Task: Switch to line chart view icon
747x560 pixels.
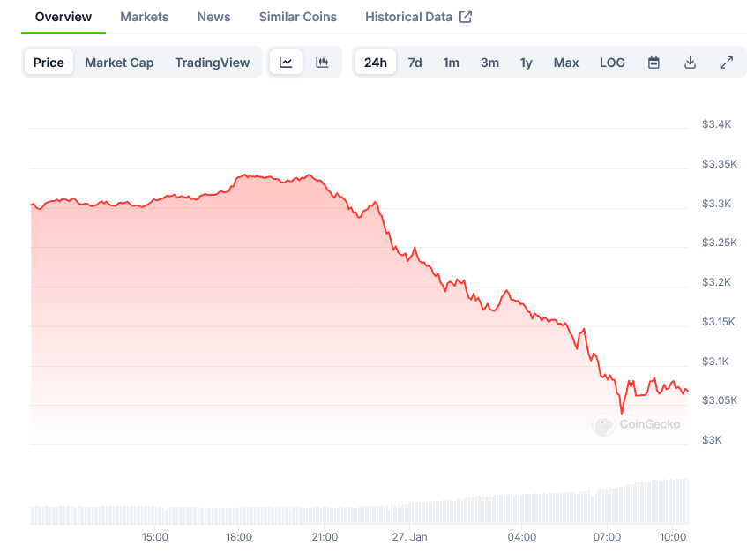Action: click(286, 63)
